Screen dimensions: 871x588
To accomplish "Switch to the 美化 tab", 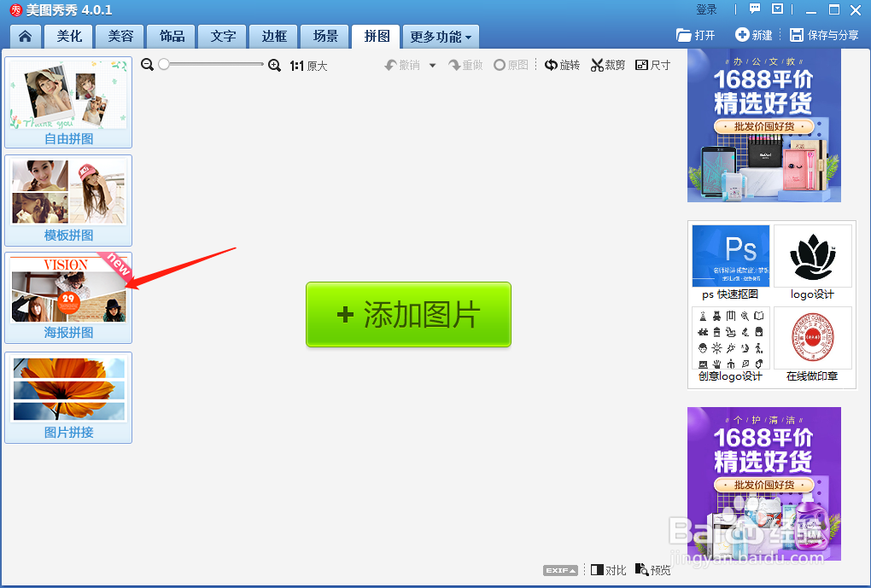I will pyautogui.click(x=68, y=36).
